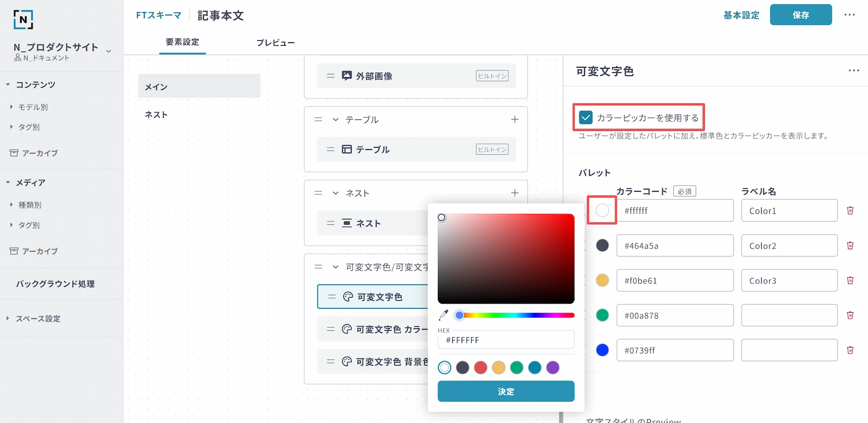The image size is (868, 423).
Task: Expand モデル別 under コンテンツ
Action: (11, 107)
